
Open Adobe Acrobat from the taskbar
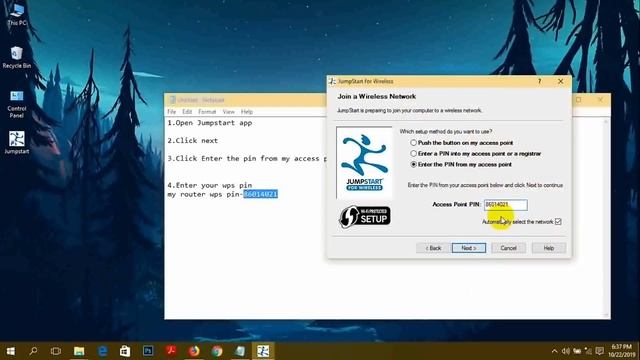pos(171,351)
